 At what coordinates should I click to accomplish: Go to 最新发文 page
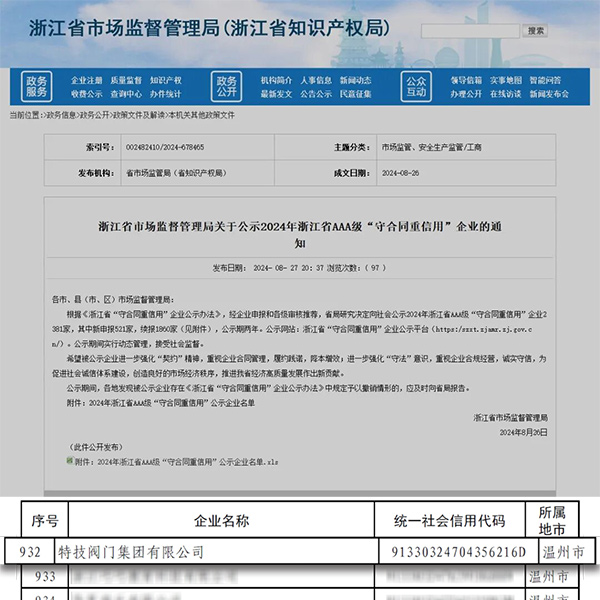click(276, 94)
